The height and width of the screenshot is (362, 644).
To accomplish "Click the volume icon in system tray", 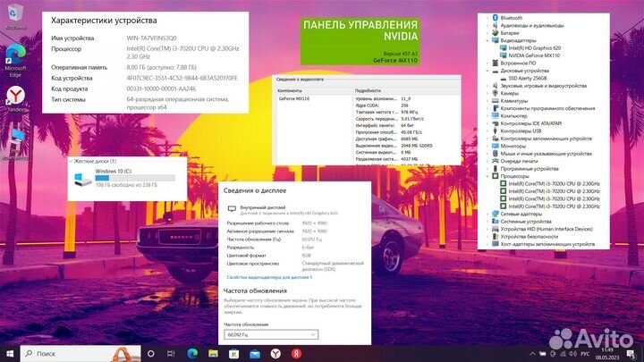I will pyautogui.click(x=573, y=354).
